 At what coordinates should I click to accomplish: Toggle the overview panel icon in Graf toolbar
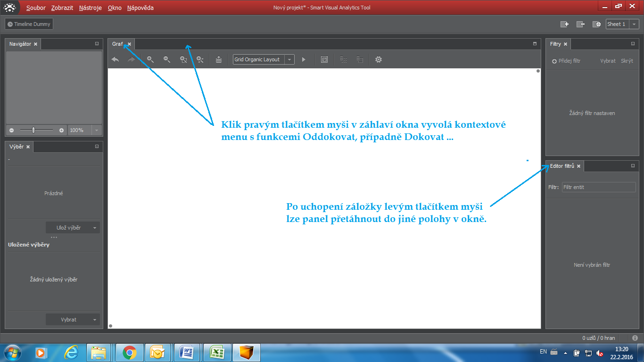click(x=324, y=59)
